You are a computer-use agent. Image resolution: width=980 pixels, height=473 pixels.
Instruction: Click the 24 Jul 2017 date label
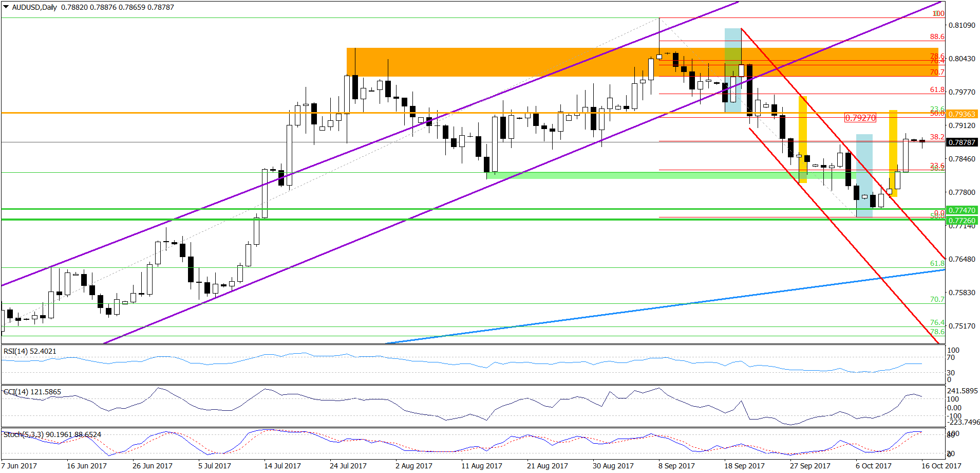click(348, 466)
